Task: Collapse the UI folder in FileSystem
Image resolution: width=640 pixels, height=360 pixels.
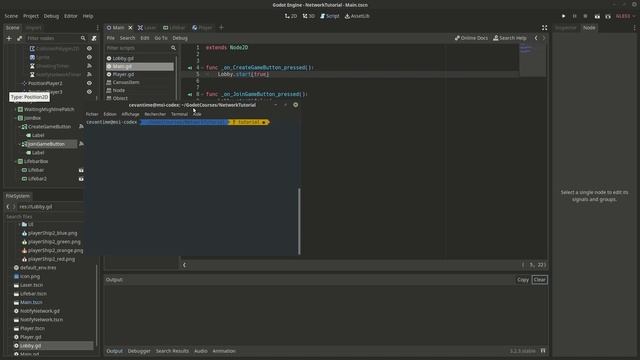Action: [19, 224]
